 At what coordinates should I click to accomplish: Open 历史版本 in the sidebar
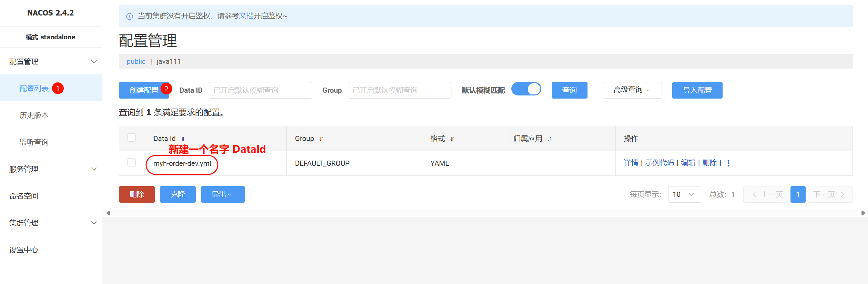(34, 115)
